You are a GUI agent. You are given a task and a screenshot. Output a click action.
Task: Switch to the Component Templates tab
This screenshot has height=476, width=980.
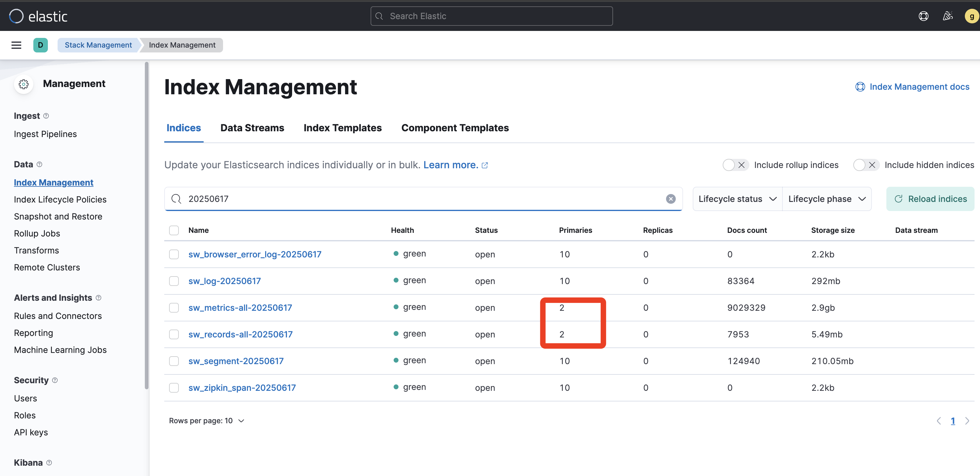(x=455, y=128)
